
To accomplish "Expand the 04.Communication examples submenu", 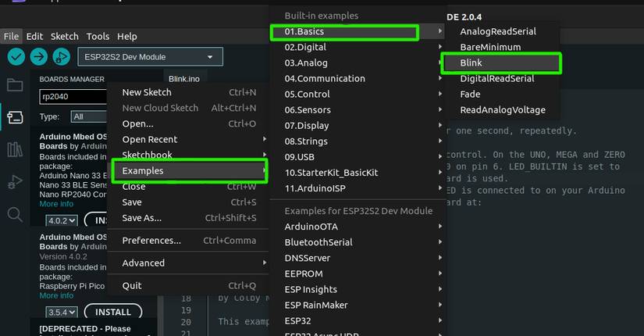I will (x=358, y=79).
